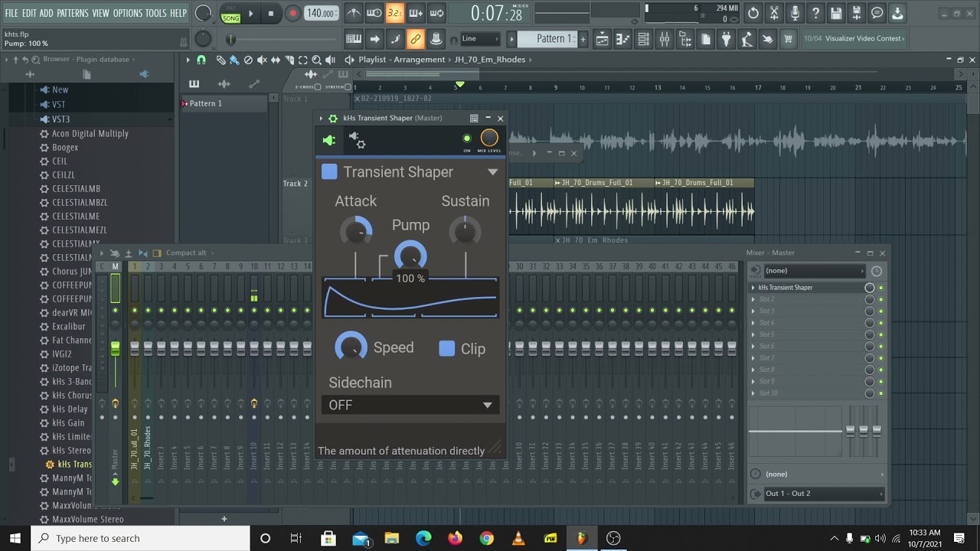Click the taskbar search box

click(140, 538)
